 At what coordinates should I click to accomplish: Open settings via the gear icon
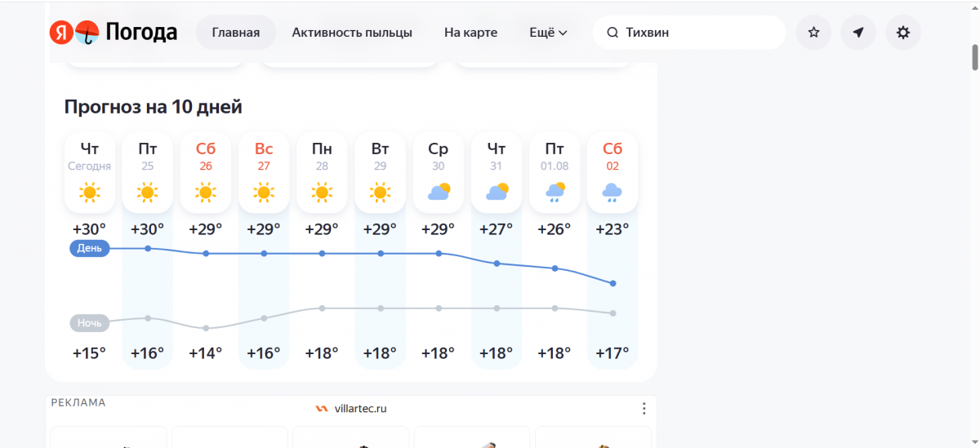(902, 33)
